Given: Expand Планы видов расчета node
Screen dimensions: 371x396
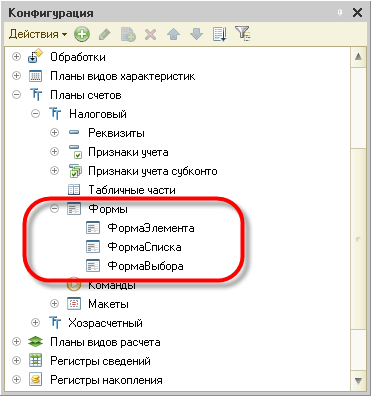Looking at the screenshot, I should 16,342.
